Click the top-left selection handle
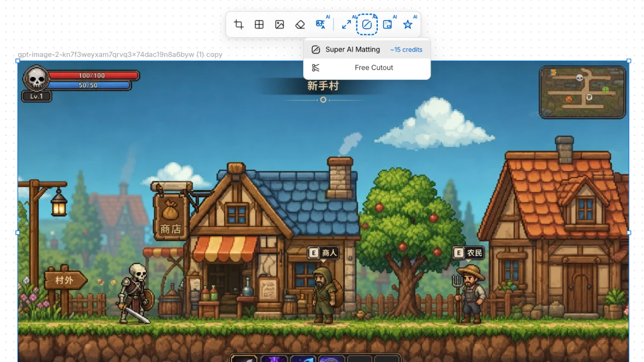This screenshot has width=644, height=362. tap(18, 61)
